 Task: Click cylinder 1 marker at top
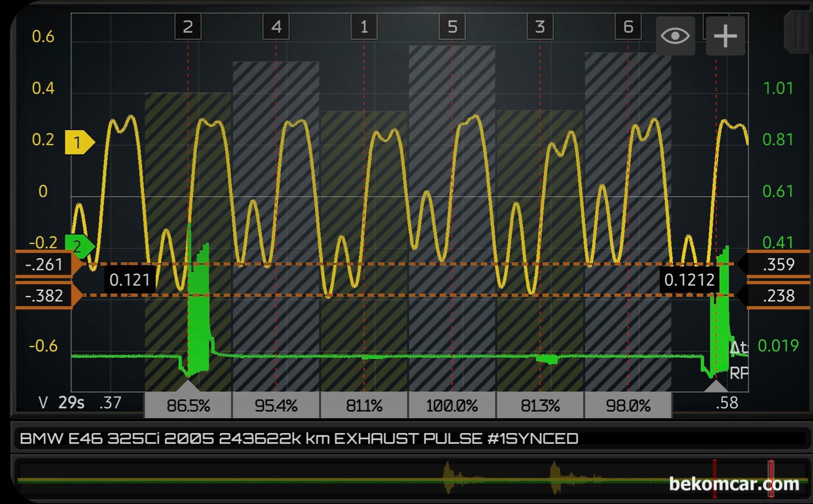pyautogui.click(x=364, y=27)
